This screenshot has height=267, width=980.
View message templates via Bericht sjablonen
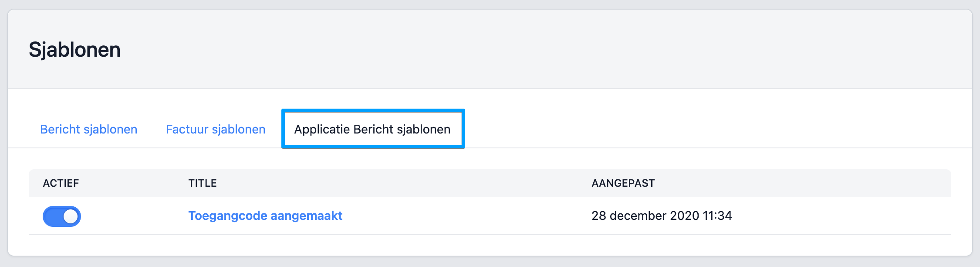(x=88, y=129)
